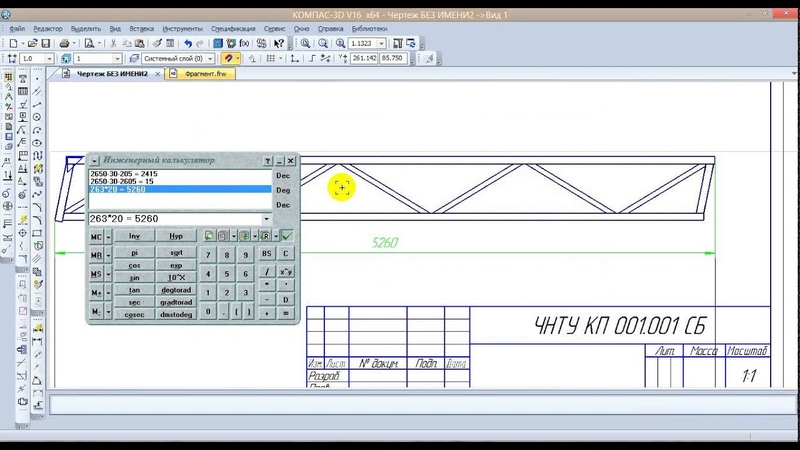Confirm the result with the green checkmark
Image resolution: width=800 pixels, height=450 pixels.
[287, 236]
